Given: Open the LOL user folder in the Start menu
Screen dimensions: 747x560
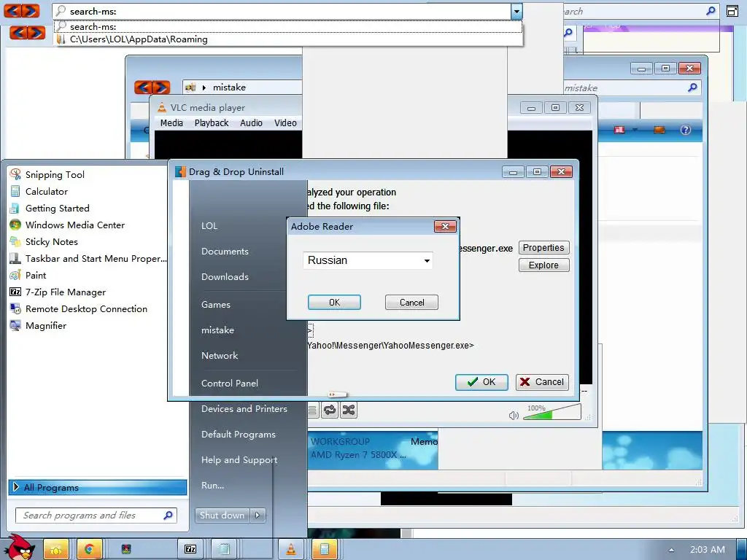Looking at the screenshot, I should (x=209, y=226).
